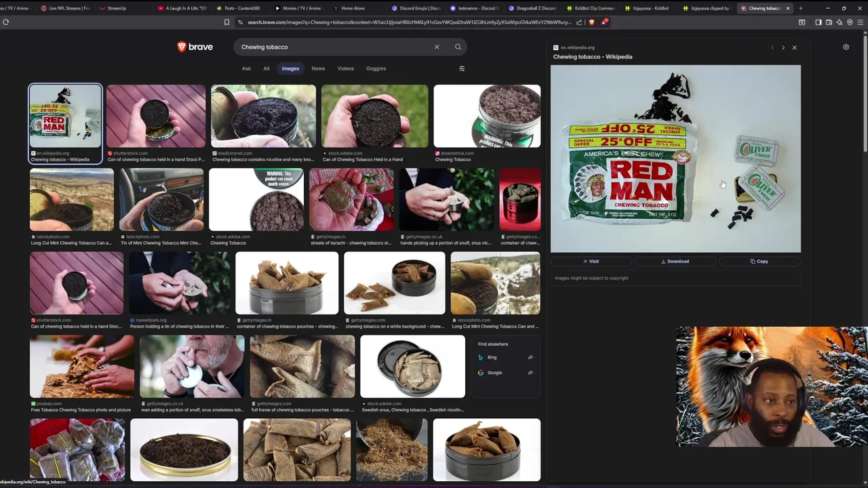
Task: Open the Swedish snus black tin thumbnail
Action: pos(412,367)
